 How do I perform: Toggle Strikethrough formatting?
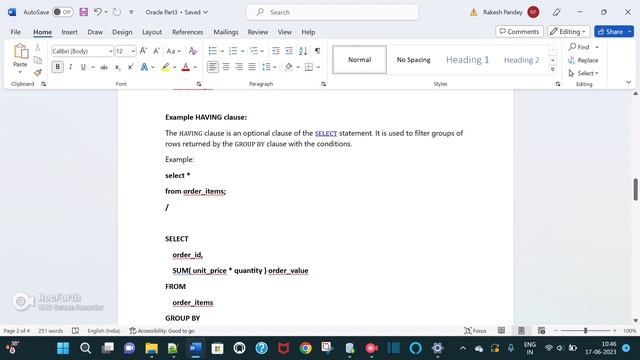tap(104, 67)
